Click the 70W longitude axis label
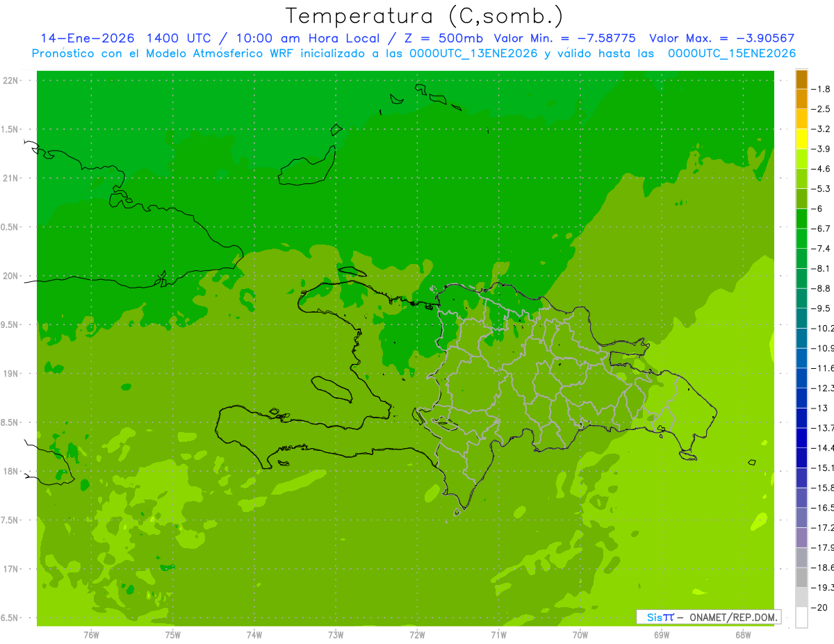The width and height of the screenshot is (834, 644). (580, 635)
